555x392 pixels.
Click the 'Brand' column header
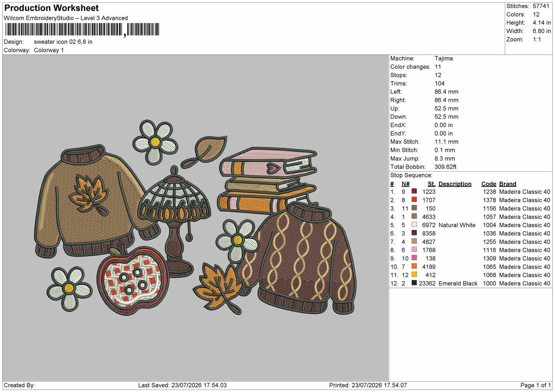click(508, 184)
